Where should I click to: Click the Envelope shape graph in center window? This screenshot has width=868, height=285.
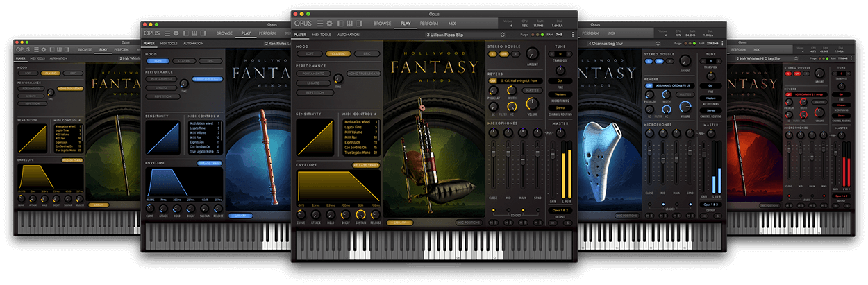coord(338,187)
